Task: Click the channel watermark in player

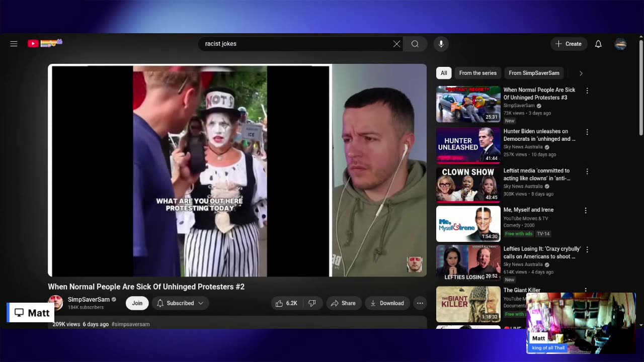Action: [415, 264]
